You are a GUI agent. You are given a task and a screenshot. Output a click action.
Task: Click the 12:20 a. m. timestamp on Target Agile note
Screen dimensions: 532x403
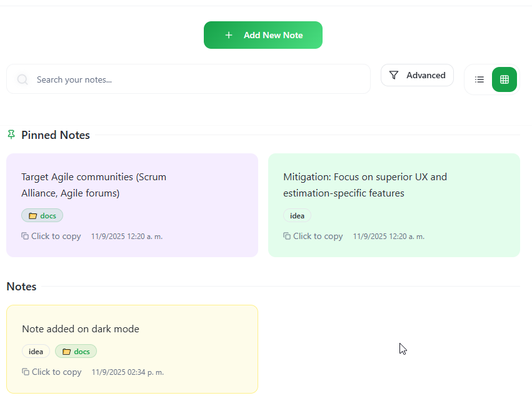(x=127, y=237)
